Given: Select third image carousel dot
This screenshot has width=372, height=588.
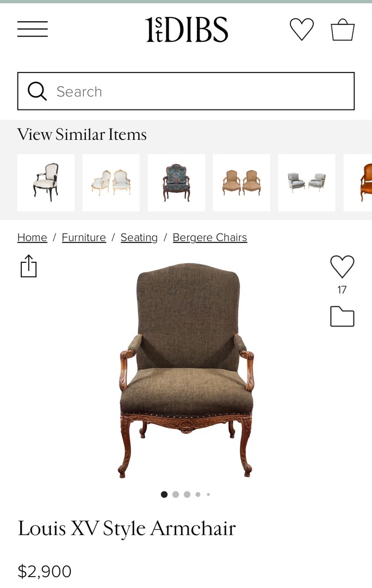Looking at the screenshot, I should [x=187, y=494].
